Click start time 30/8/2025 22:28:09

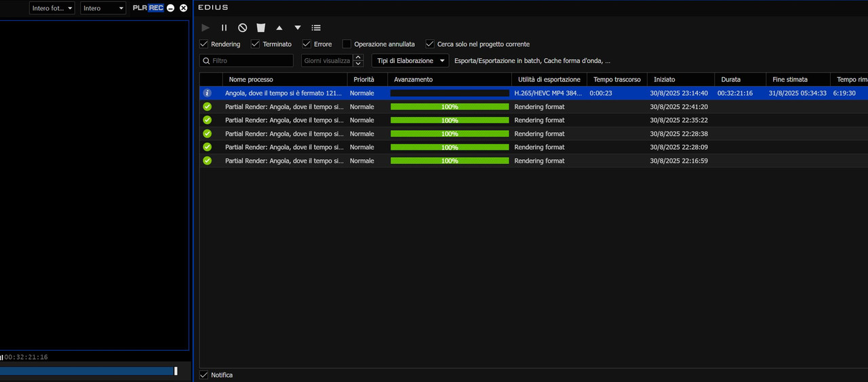[x=679, y=147]
